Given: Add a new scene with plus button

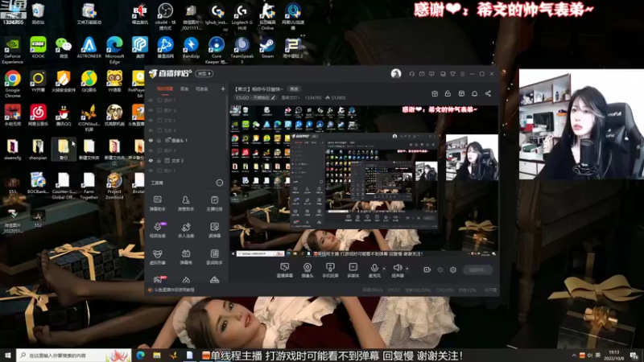Looking at the screenshot, I should click(223, 88).
